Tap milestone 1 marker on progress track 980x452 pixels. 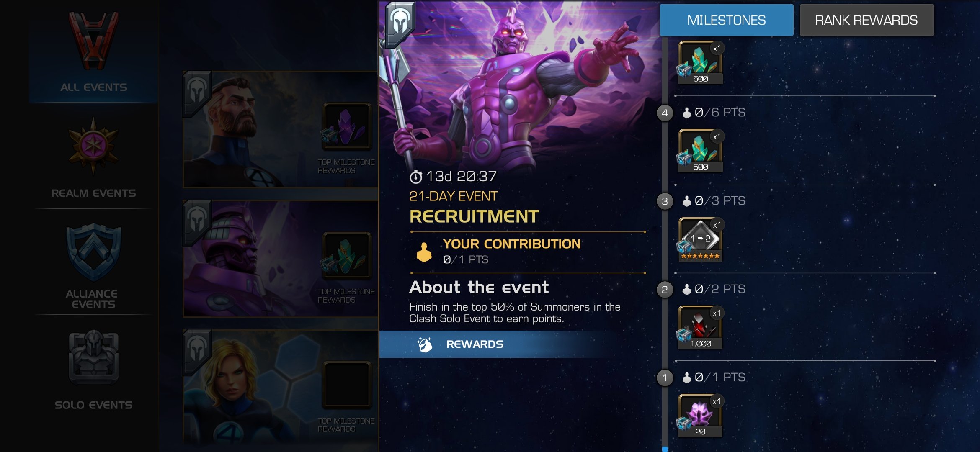(665, 378)
